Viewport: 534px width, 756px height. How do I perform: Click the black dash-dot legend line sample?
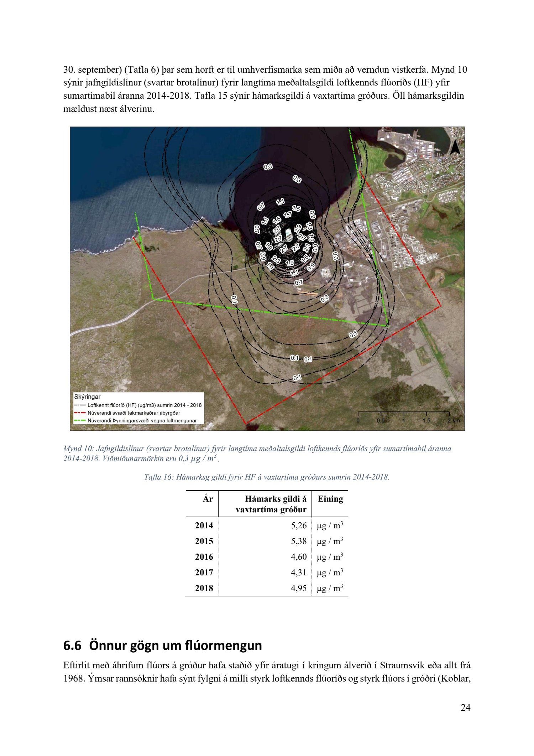pyautogui.click(x=80, y=405)
